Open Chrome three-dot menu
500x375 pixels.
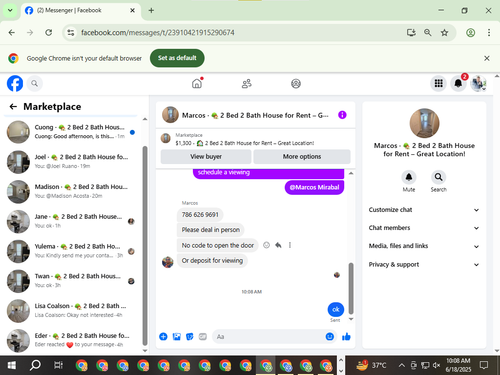489,33
